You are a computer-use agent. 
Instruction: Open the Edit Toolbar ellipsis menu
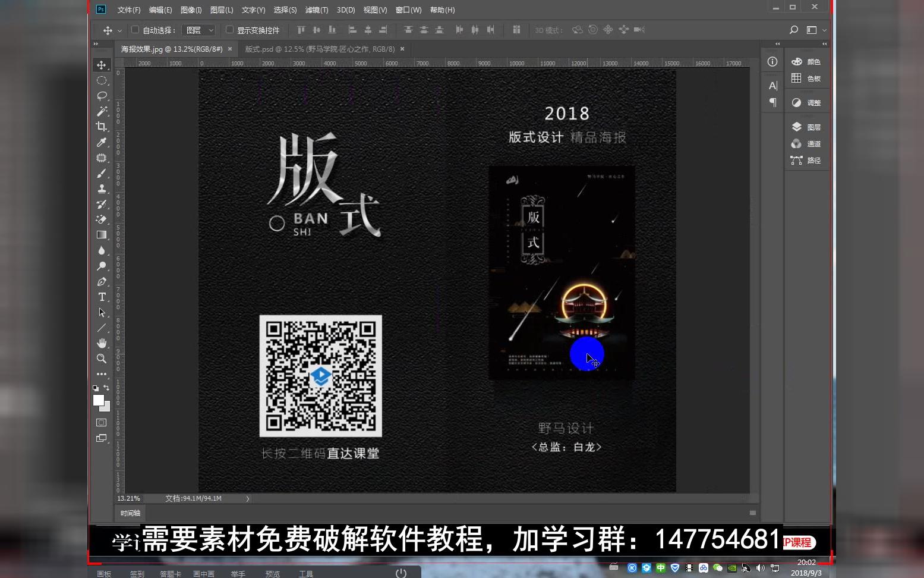pos(102,374)
